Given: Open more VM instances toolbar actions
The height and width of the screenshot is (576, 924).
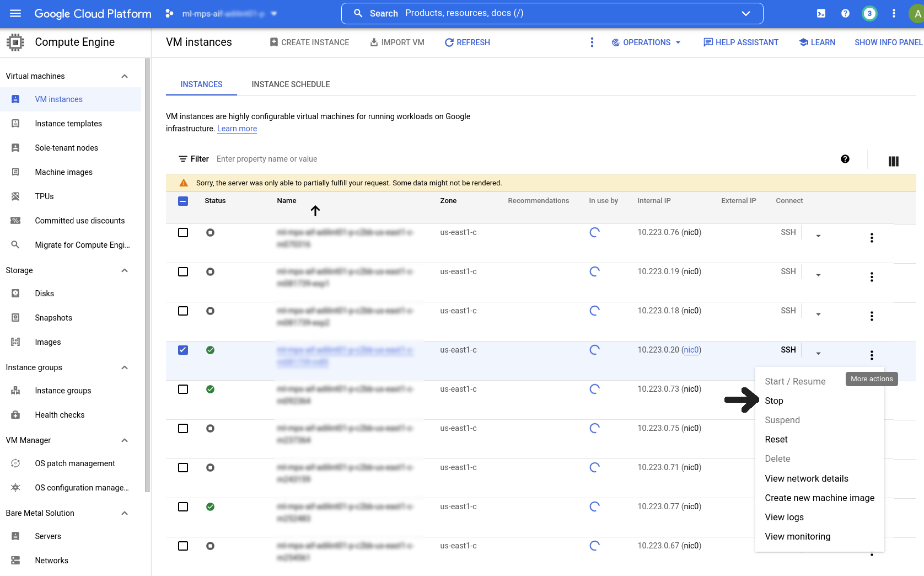Looking at the screenshot, I should pos(592,42).
